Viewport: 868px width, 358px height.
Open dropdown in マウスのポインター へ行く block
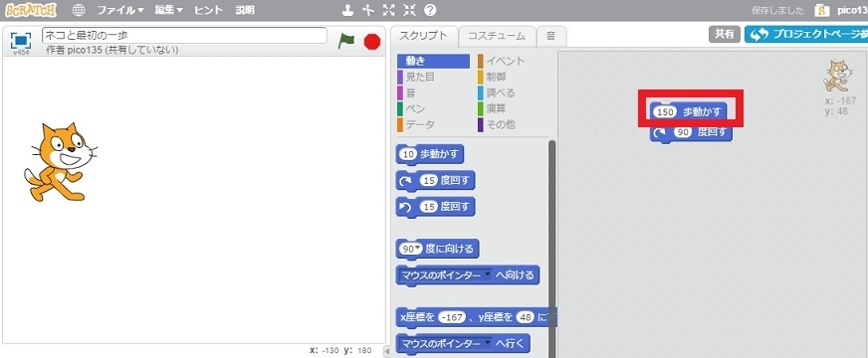[x=487, y=344]
